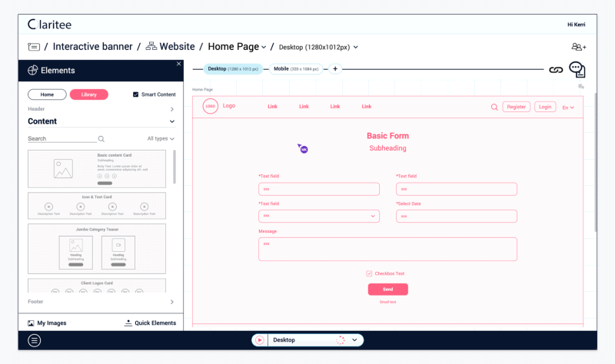Image resolution: width=615 pixels, height=364 pixels.
Task: Click the first Link in wireframe nav
Action: tap(273, 107)
